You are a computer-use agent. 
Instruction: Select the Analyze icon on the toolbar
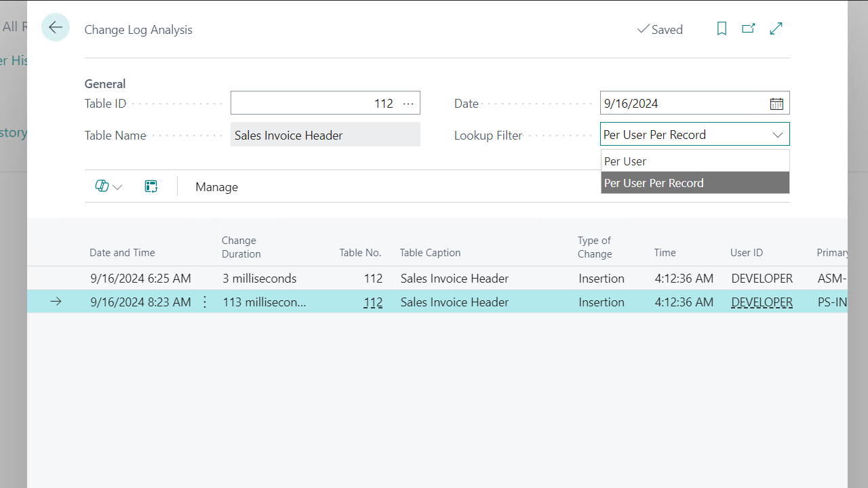[101, 186]
